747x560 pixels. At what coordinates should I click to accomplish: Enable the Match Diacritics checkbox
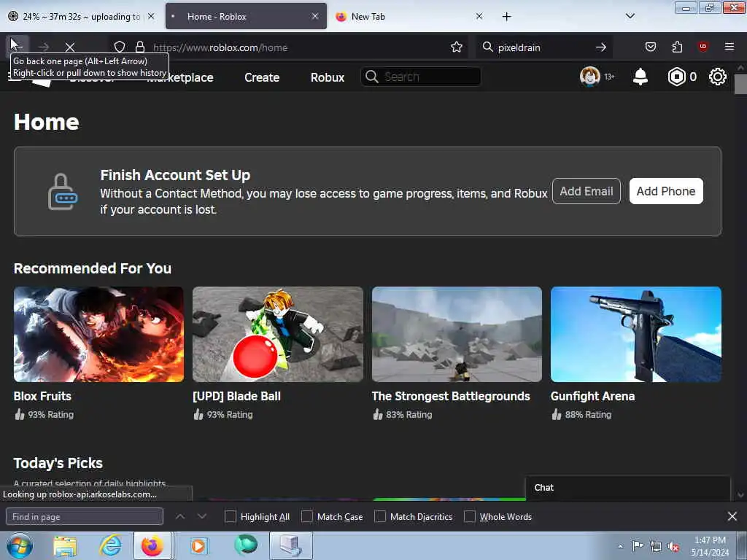(x=380, y=516)
